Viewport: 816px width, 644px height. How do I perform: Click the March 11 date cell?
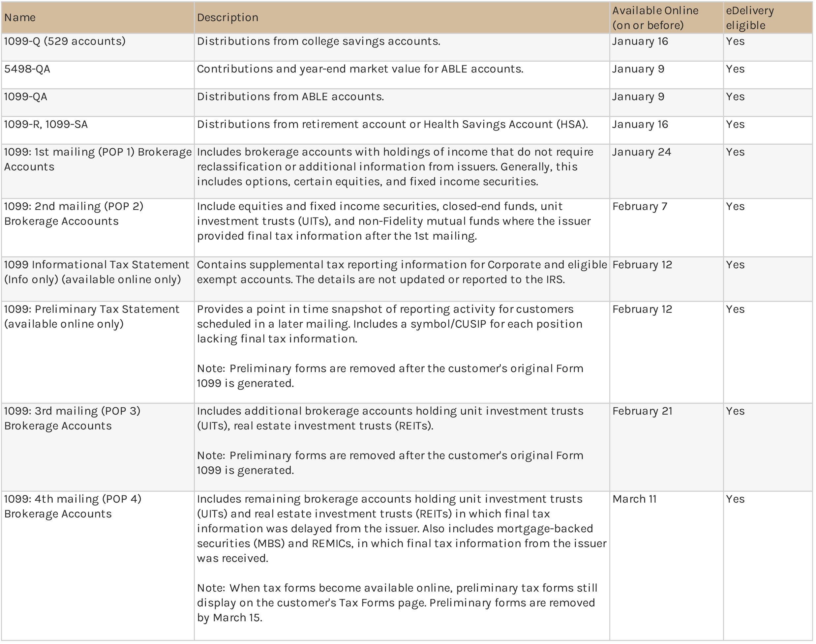pyautogui.click(x=634, y=499)
